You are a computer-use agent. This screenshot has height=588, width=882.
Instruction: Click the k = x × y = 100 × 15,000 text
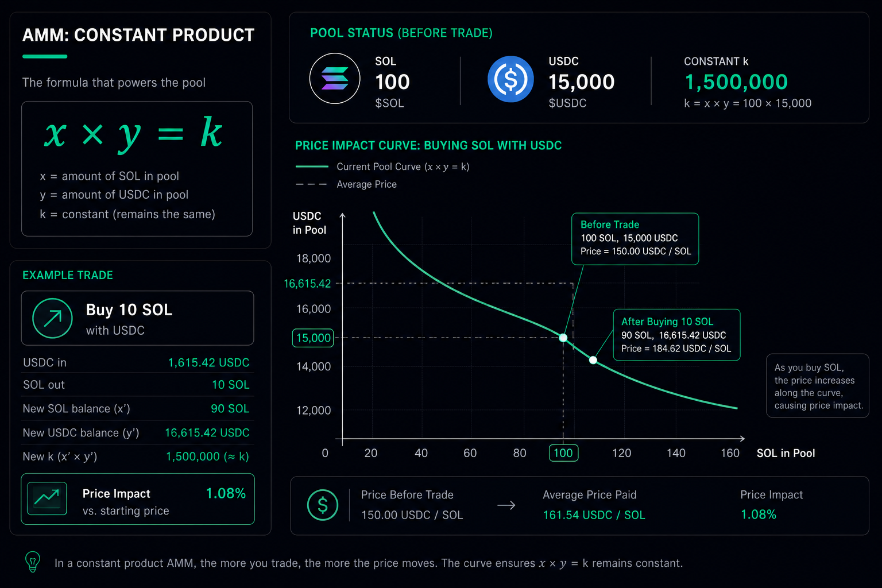pyautogui.click(x=748, y=103)
